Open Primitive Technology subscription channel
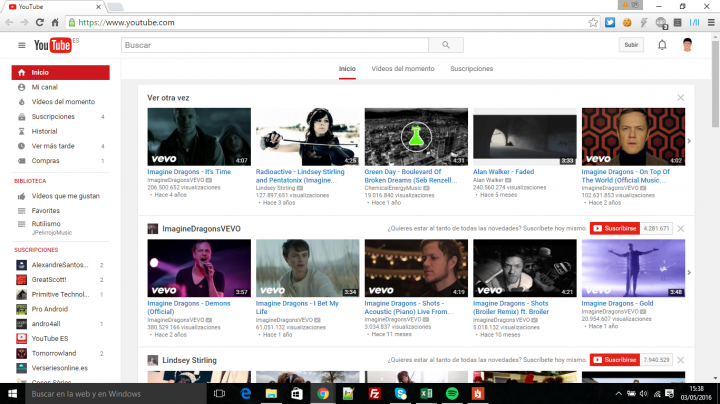Viewport: 720px width, 404px height. [x=61, y=294]
